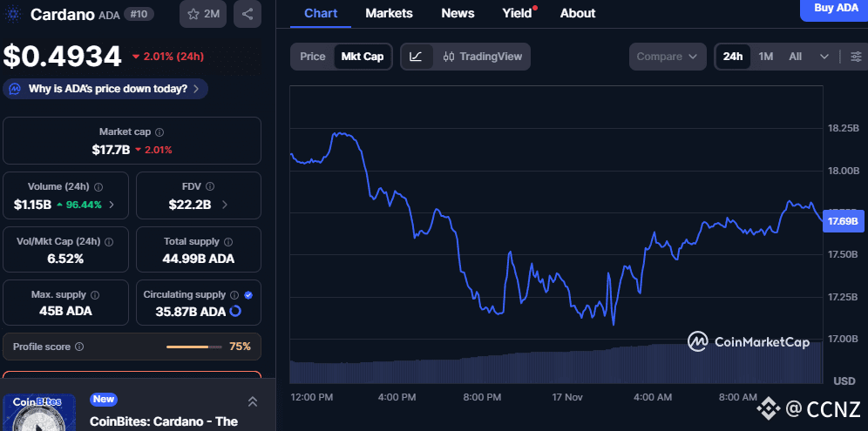Open the Compare dropdown
868x431 pixels.
coord(667,57)
